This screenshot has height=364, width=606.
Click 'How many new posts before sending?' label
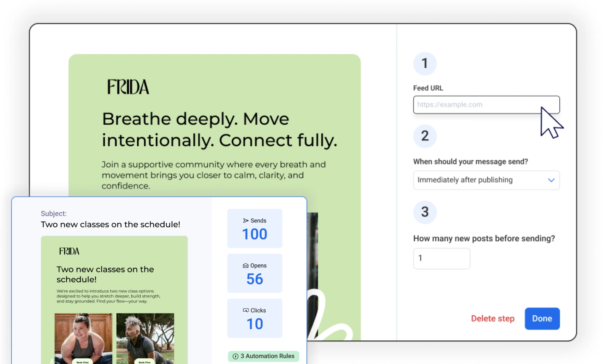pos(484,238)
